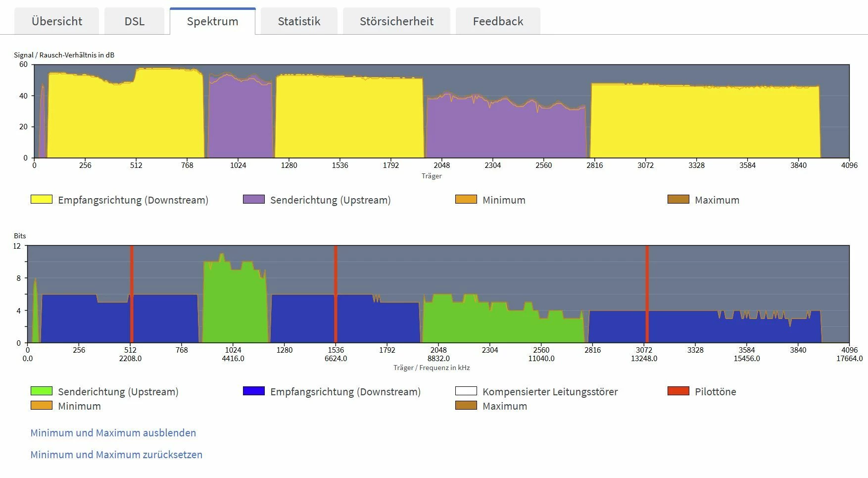Click the '2208.0' frequency label
The image size is (868, 478).
click(x=130, y=359)
